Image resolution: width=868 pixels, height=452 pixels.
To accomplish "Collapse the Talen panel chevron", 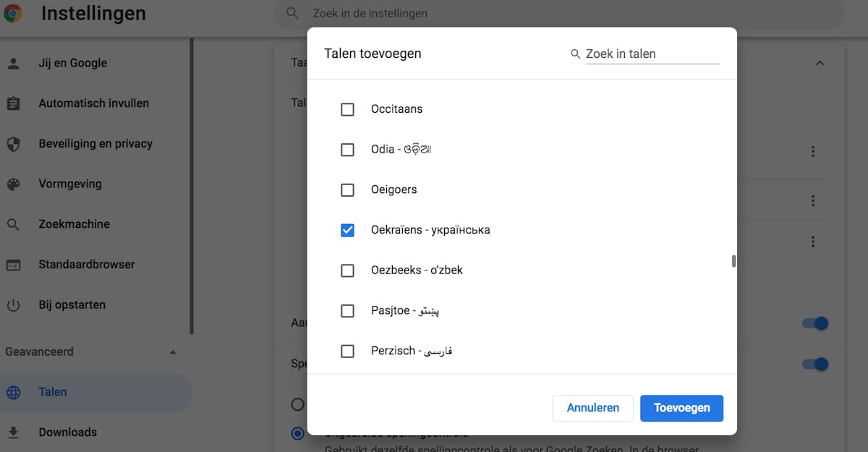I will (820, 64).
